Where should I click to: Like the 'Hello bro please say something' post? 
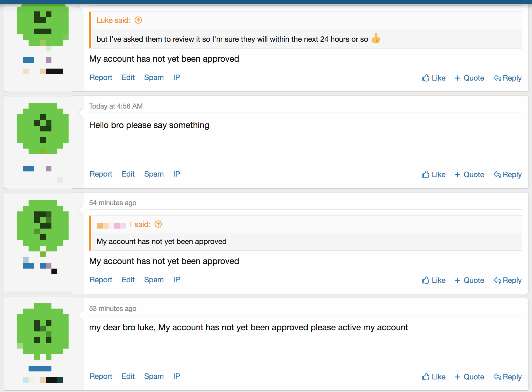pos(434,175)
